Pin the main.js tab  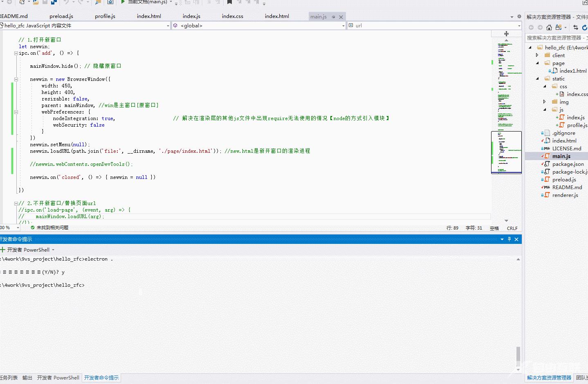coord(334,17)
